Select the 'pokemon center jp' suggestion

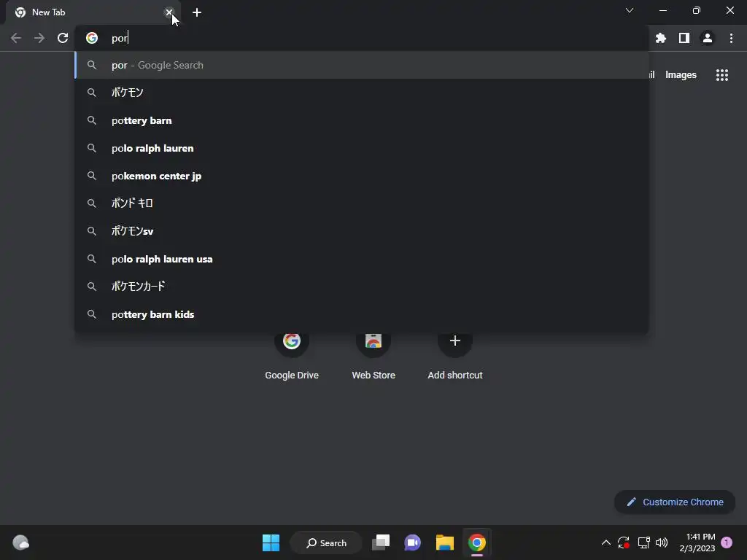coord(362,176)
